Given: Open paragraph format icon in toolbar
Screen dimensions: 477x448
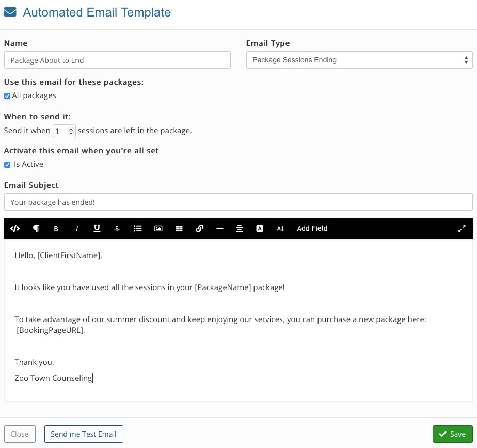Looking at the screenshot, I should click(36, 229).
